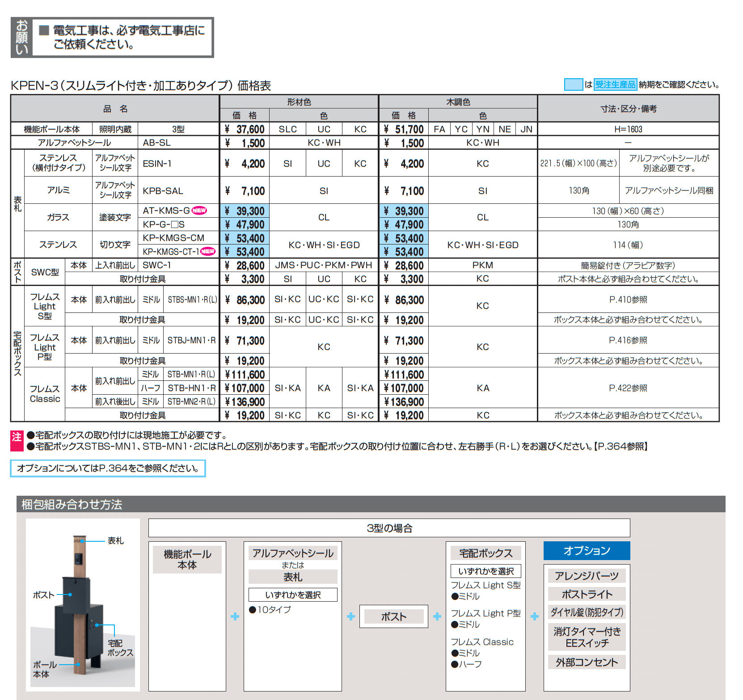Select the 木調色 column header
This screenshot has width=743, height=700.
pos(458,102)
